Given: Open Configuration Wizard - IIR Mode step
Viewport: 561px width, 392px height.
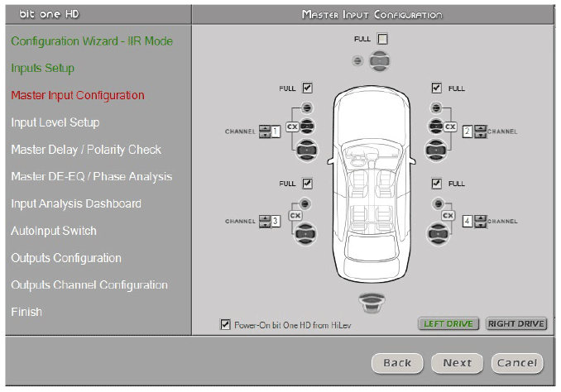Looking at the screenshot, I should click(x=92, y=41).
